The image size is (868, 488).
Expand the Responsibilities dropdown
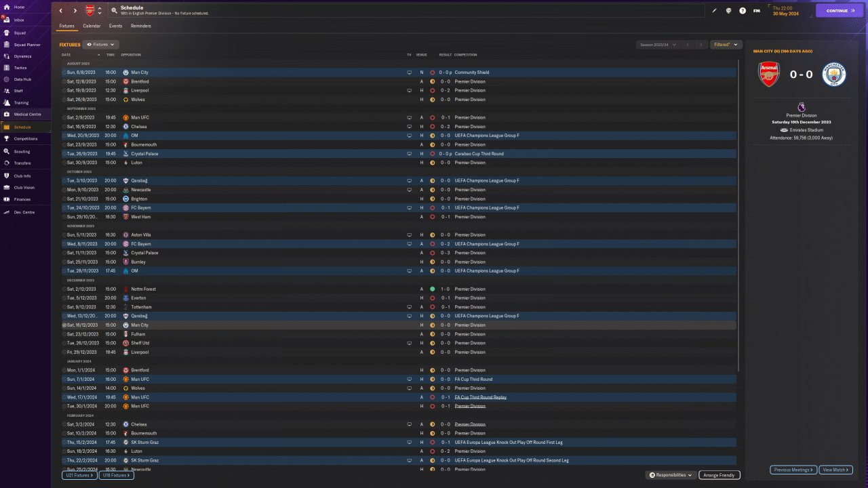pyautogui.click(x=671, y=475)
